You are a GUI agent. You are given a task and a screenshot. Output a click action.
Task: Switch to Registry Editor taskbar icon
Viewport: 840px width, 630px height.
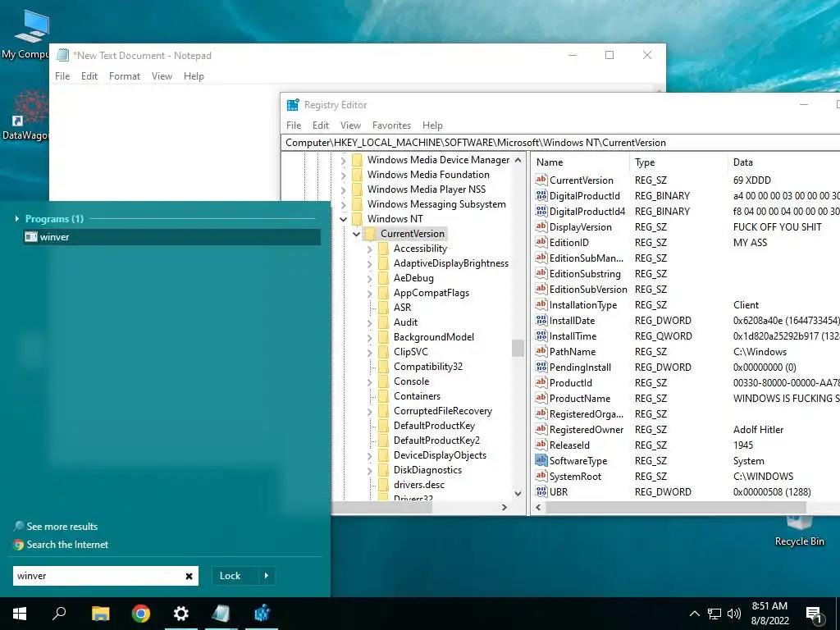tap(262, 614)
